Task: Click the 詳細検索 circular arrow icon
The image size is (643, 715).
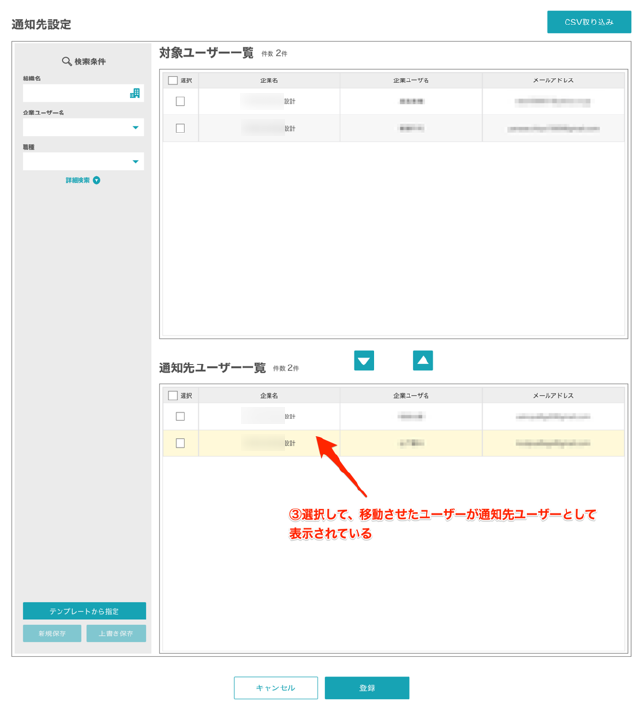Action: pyautogui.click(x=97, y=181)
